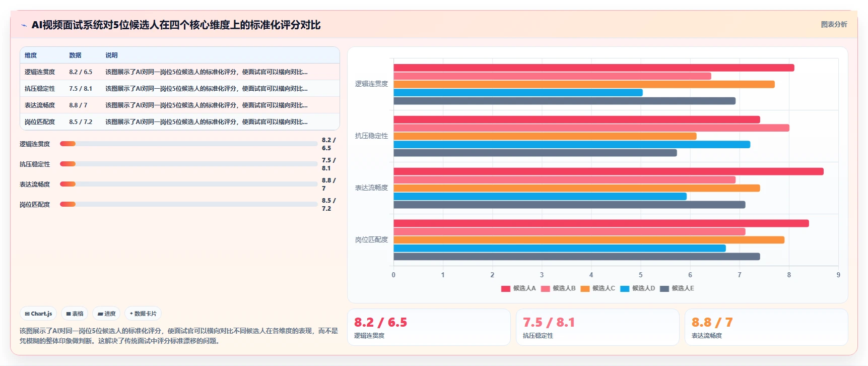Open the 8.2 / 6.5 逻辑连贯度 stat card
Viewport: 868px width, 366px height.
tap(429, 327)
